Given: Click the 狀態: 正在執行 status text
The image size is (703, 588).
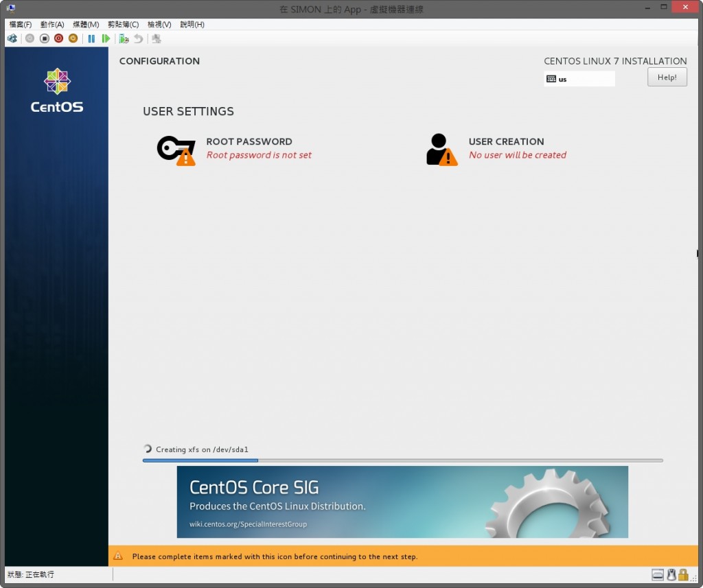Looking at the screenshot, I should (x=30, y=574).
